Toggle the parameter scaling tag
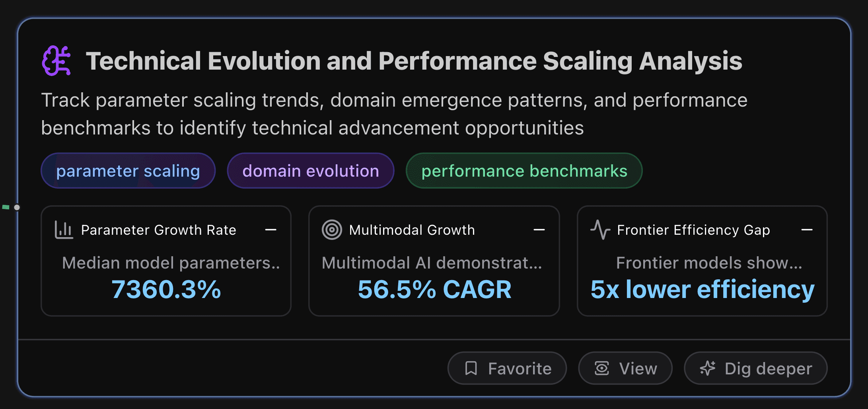 (128, 171)
